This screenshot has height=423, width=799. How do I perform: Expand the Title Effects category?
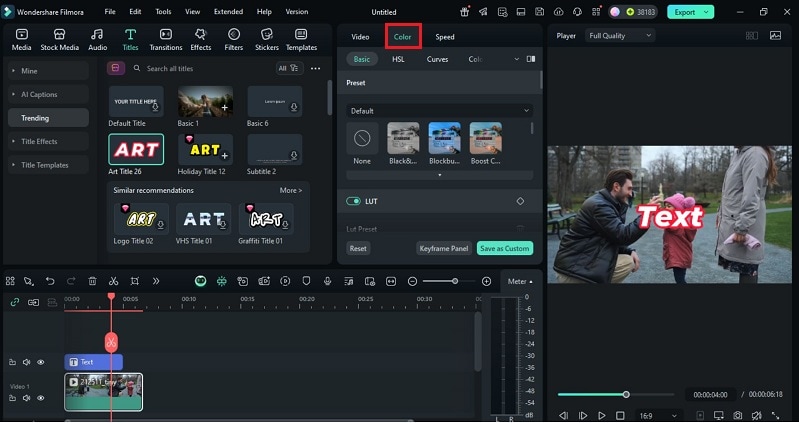click(48, 141)
